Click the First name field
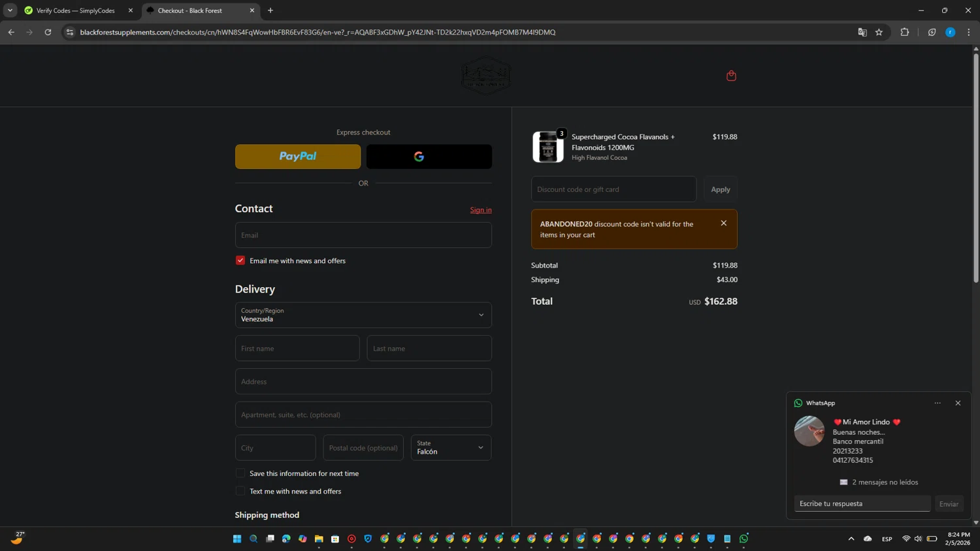The height and width of the screenshot is (551, 980). (x=297, y=349)
